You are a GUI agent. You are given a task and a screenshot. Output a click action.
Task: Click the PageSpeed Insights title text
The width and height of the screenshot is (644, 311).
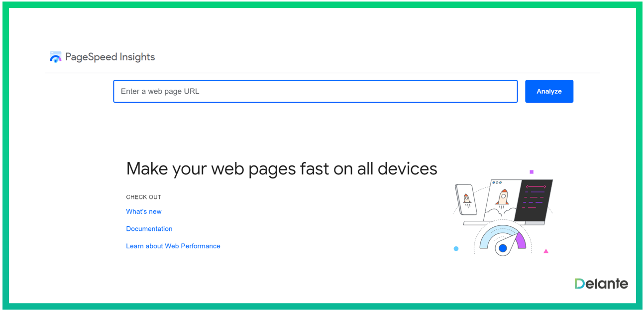[x=110, y=57]
